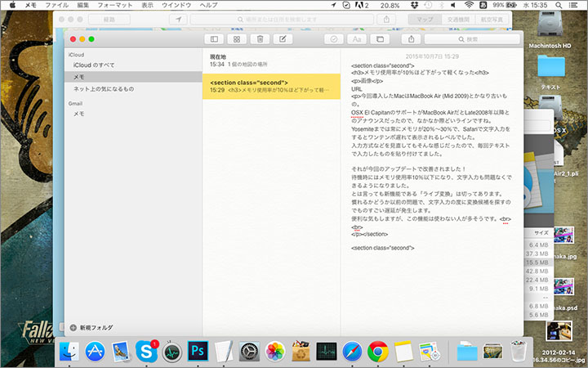Open the Wi-Fi menu in menu bar
Screen dimensions: 588x368
pos(469,5)
